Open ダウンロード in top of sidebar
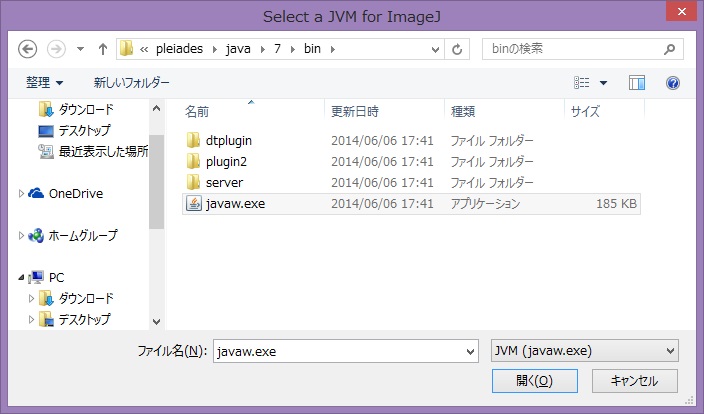The height and width of the screenshot is (414, 704). click(x=86, y=109)
